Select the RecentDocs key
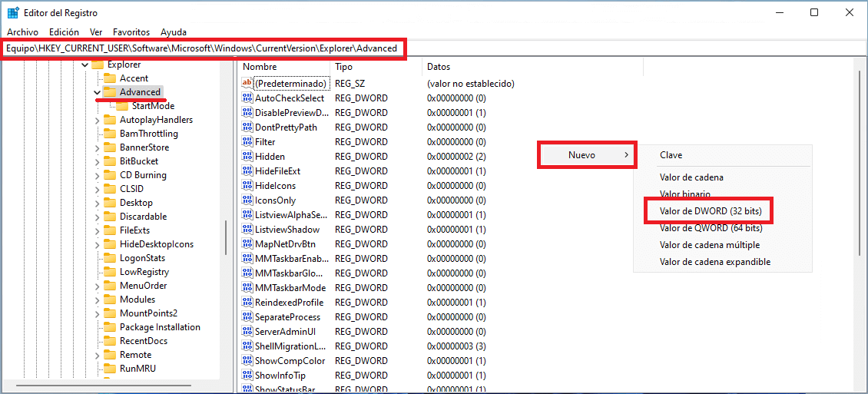The height and width of the screenshot is (394, 868). (144, 341)
